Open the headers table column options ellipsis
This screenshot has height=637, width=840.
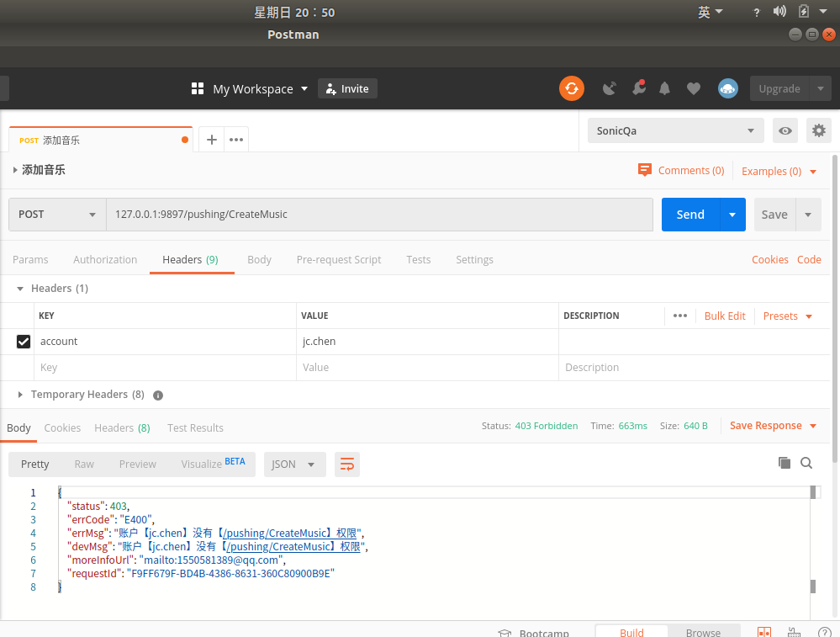coord(680,316)
